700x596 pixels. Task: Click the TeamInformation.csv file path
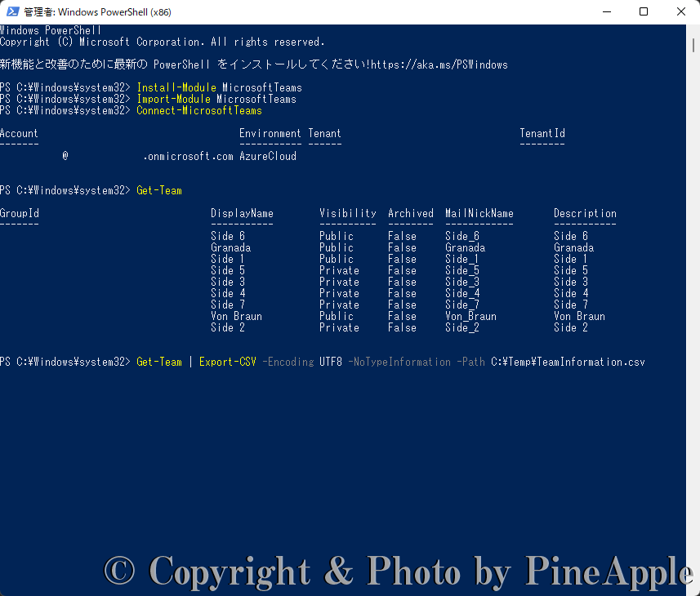point(568,362)
